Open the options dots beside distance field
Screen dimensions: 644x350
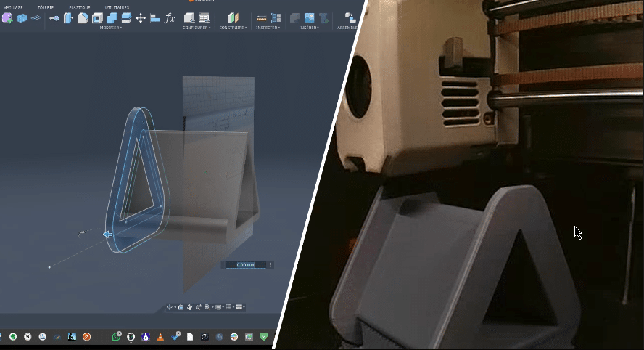click(271, 265)
